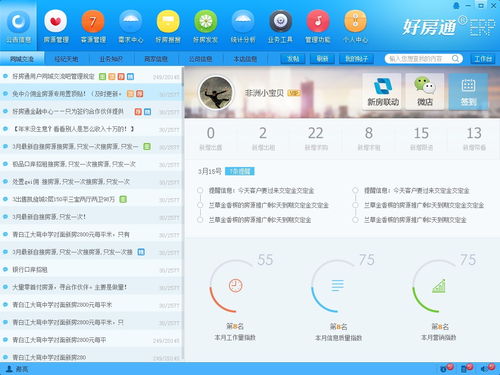Click the user icon at status bar left
The width and height of the screenshot is (500, 375).
[9, 369]
